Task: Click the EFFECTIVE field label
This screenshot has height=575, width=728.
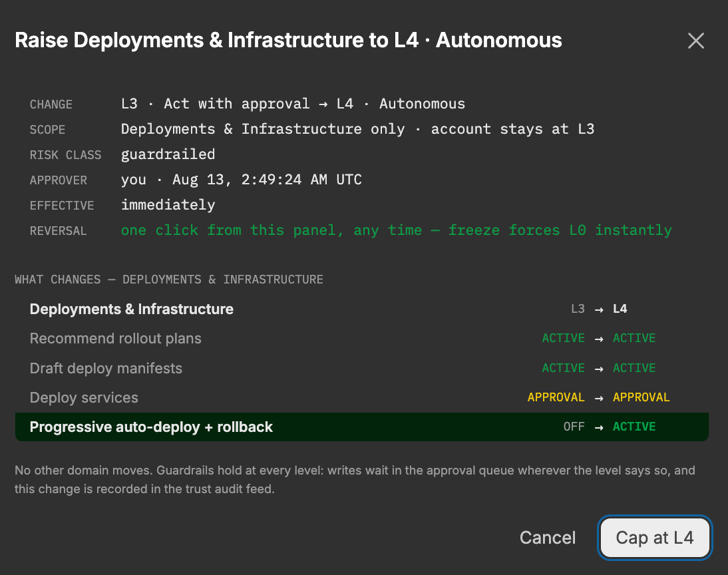Action: [62, 205]
